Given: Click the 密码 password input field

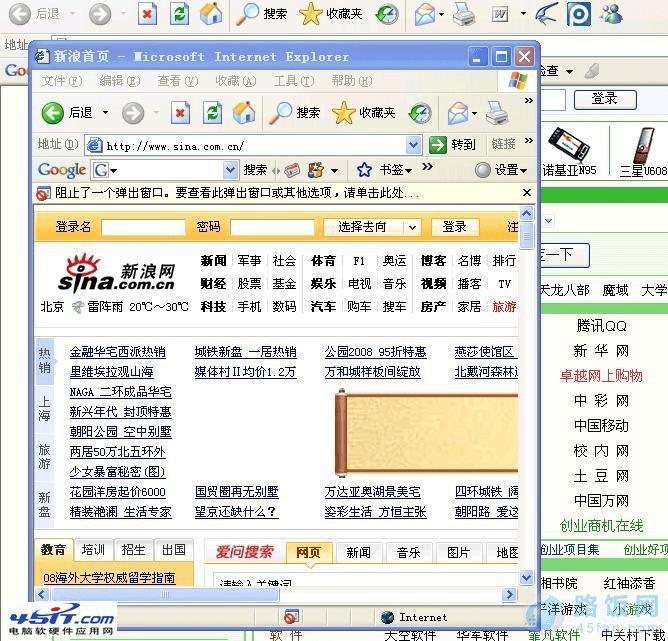Looking at the screenshot, I should coord(272,227).
